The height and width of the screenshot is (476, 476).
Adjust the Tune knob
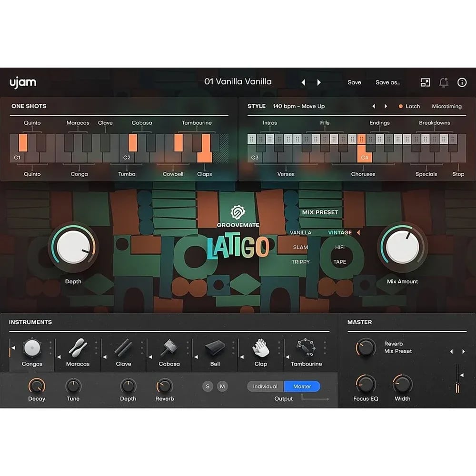pos(73,386)
